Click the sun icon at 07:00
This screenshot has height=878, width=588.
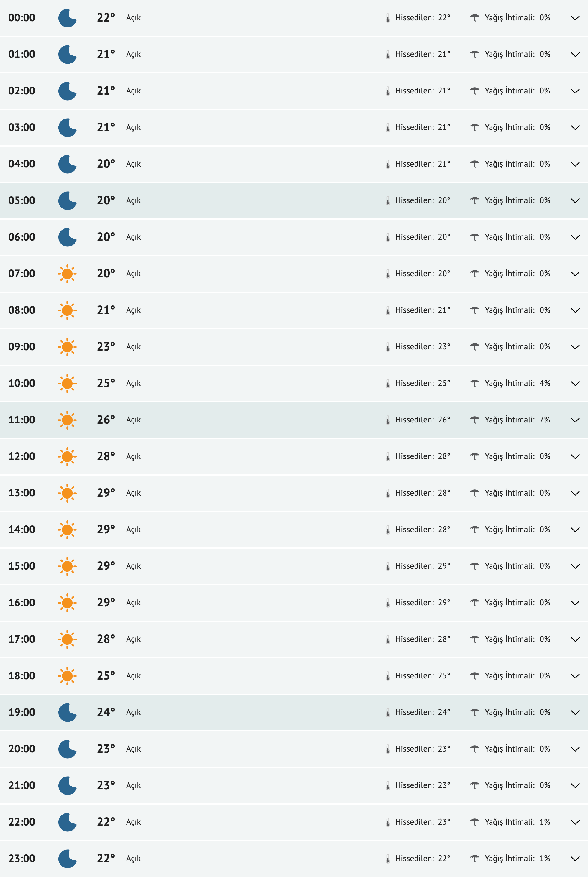(x=67, y=274)
